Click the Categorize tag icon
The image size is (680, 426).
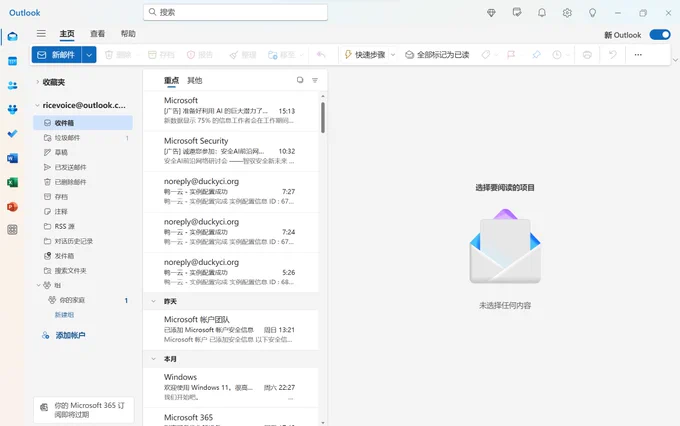pos(486,55)
